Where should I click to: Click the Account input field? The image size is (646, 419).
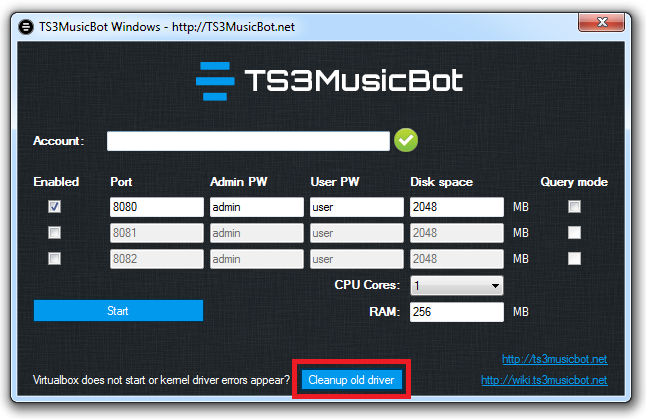tap(248, 141)
